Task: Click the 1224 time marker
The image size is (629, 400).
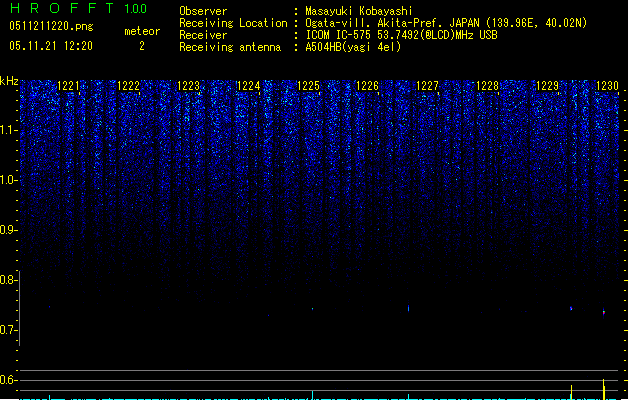Action: (x=248, y=86)
